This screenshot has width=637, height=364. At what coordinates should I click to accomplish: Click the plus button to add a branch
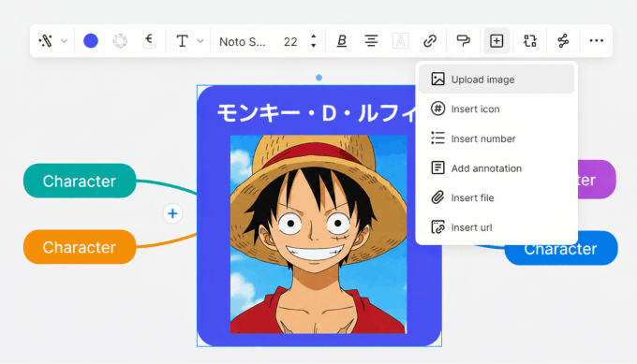click(x=172, y=213)
